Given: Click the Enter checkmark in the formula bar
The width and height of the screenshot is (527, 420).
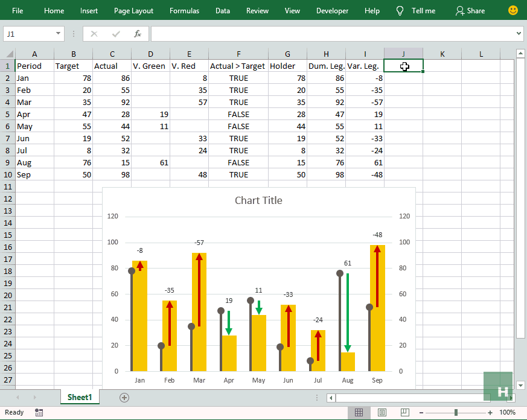Looking at the screenshot, I should [116, 34].
